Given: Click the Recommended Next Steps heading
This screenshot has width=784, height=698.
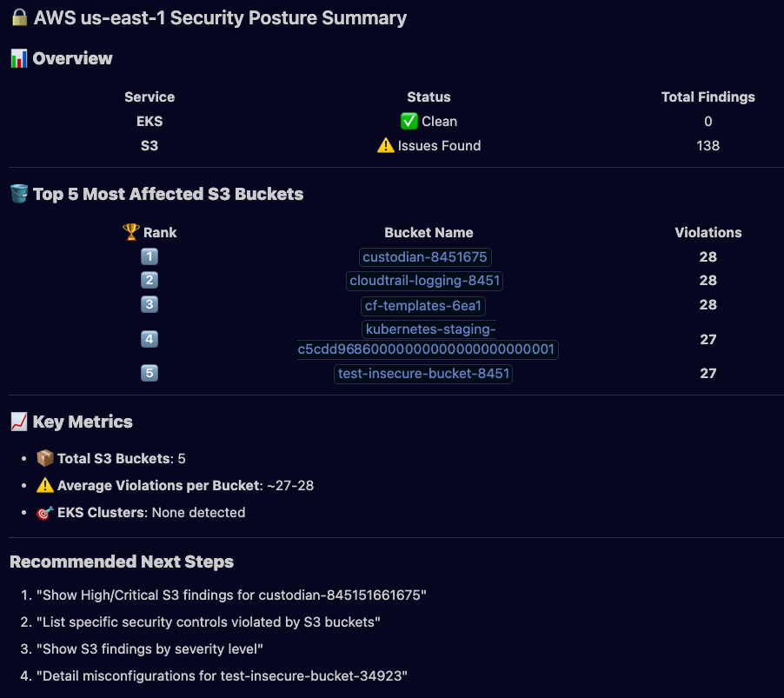Looking at the screenshot, I should [x=122, y=562].
